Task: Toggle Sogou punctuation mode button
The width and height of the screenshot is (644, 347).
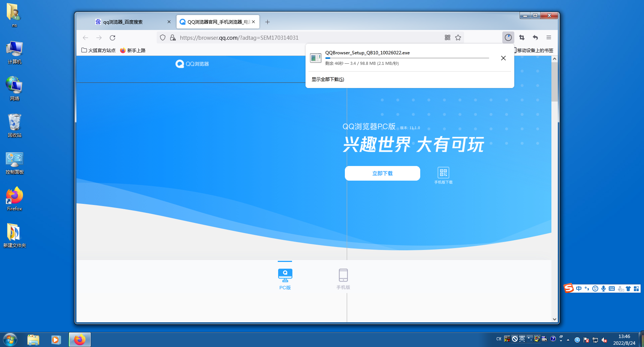Action: click(x=587, y=289)
